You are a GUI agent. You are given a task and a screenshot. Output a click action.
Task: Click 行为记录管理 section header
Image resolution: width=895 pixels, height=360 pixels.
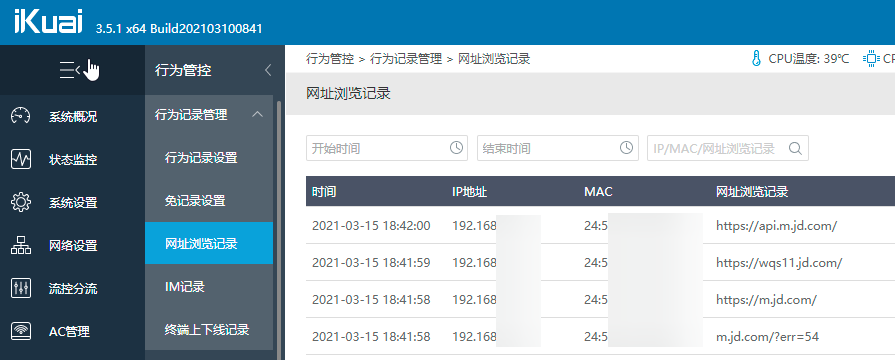click(209, 115)
